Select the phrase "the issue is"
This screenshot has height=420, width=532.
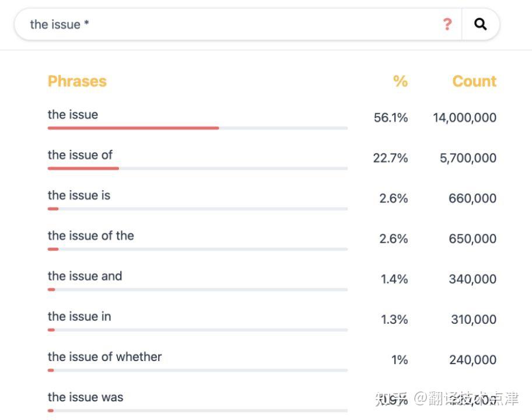(x=79, y=195)
